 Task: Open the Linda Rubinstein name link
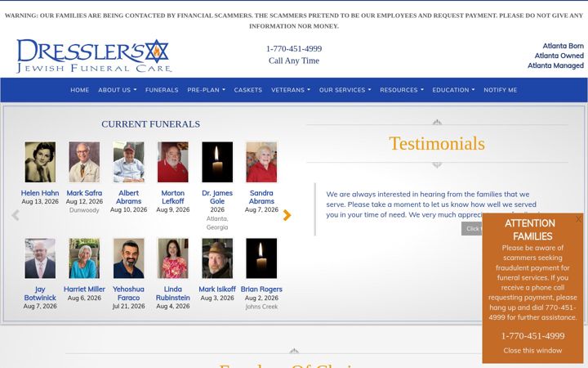[x=173, y=294]
